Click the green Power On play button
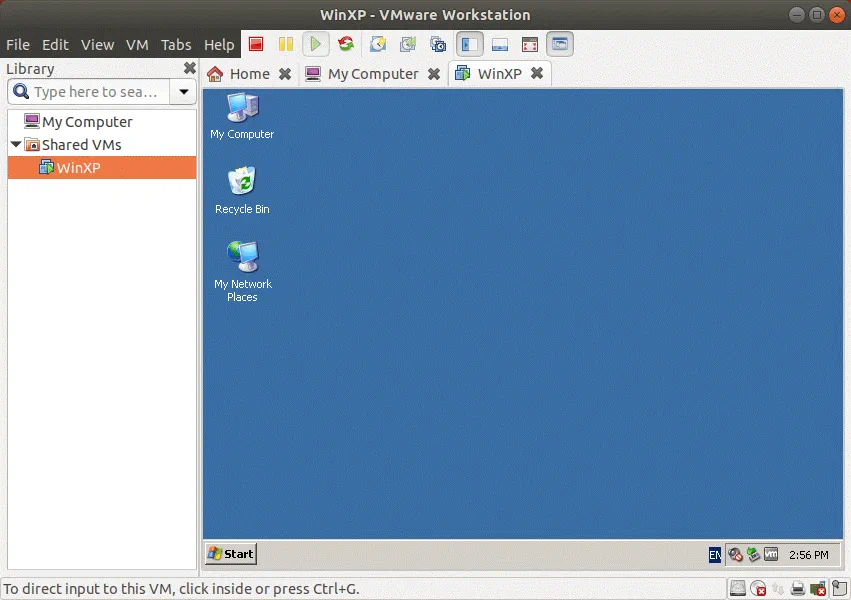The height and width of the screenshot is (600, 851). point(316,44)
